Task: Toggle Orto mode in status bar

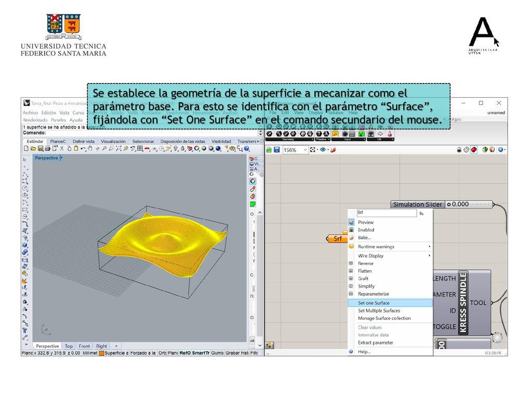Action: (162, 353)
